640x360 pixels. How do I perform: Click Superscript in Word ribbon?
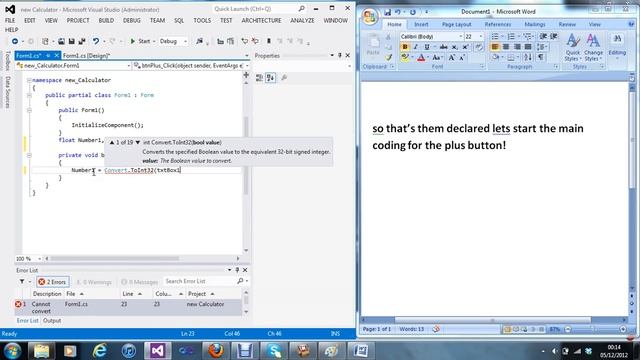tap(465, 47)
